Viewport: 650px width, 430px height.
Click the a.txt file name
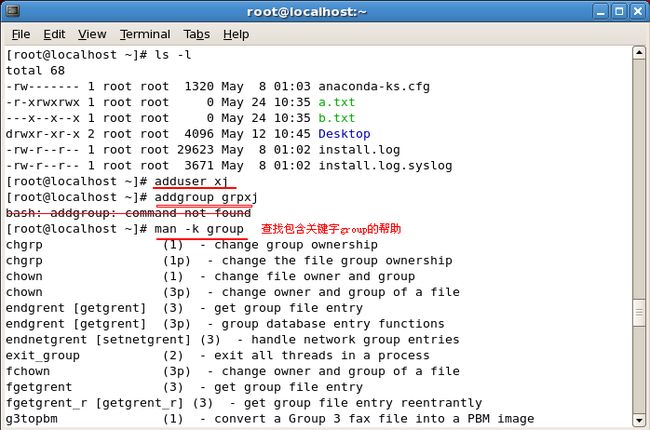click(x=337, y=102)
